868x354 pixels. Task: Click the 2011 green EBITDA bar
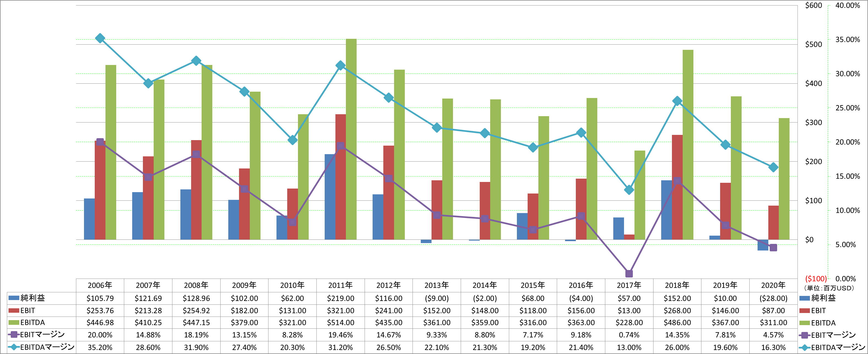pos(351,139)
